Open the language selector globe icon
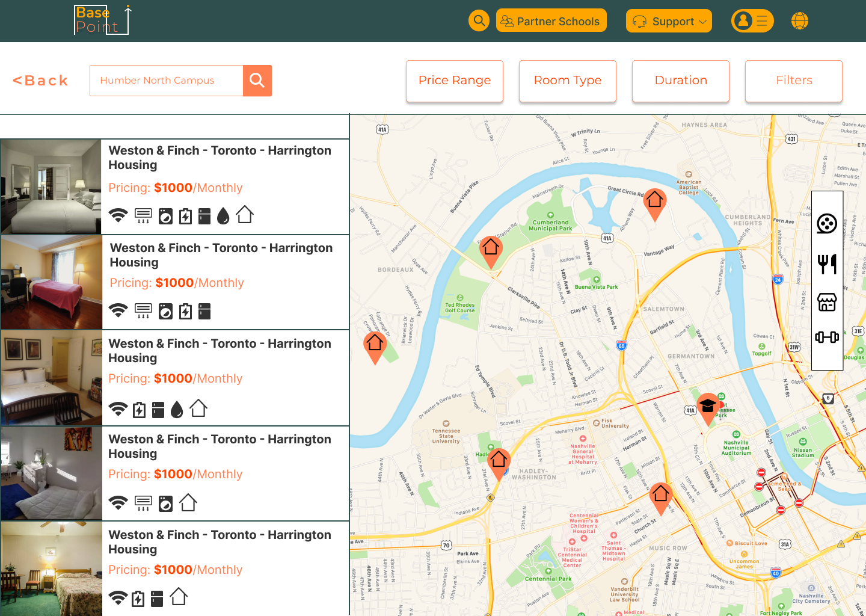The width and height of the screenshot is (866, 616). [800, 20]
